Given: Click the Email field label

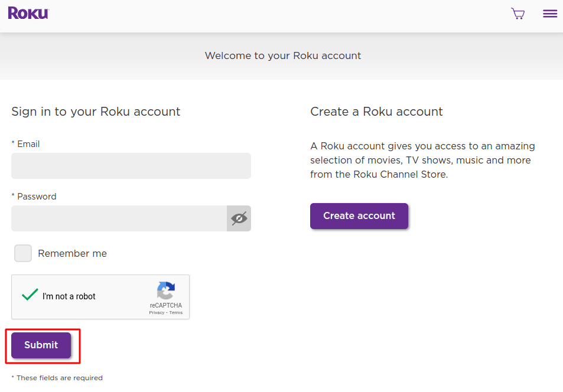Looking at the screenshot, I should coord(26,143).
